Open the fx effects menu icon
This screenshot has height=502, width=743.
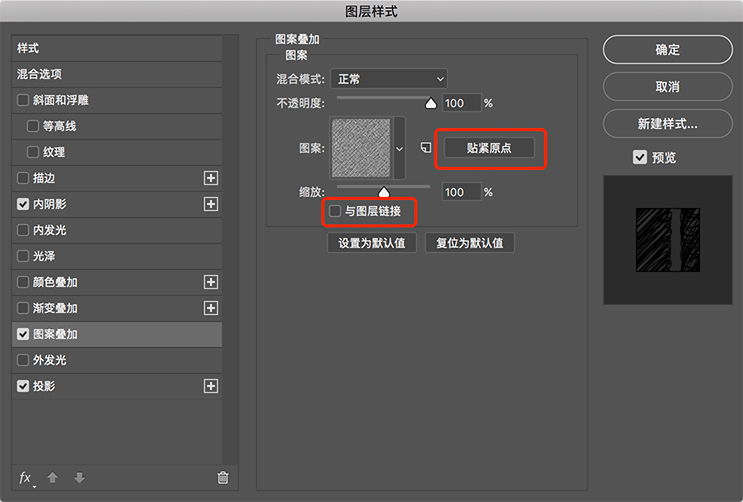point(26,478)
